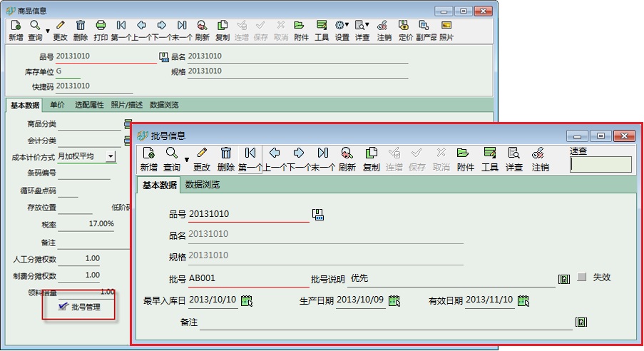Click the 照片 icon in 商品信息 toolbar
The image size is (644, 351).
[x=446, y=26]
